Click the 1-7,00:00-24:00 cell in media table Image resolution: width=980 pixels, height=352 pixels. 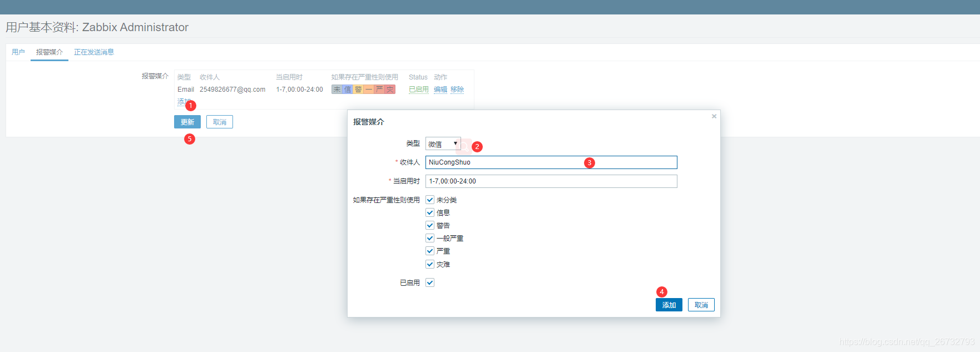pos(299,90)
